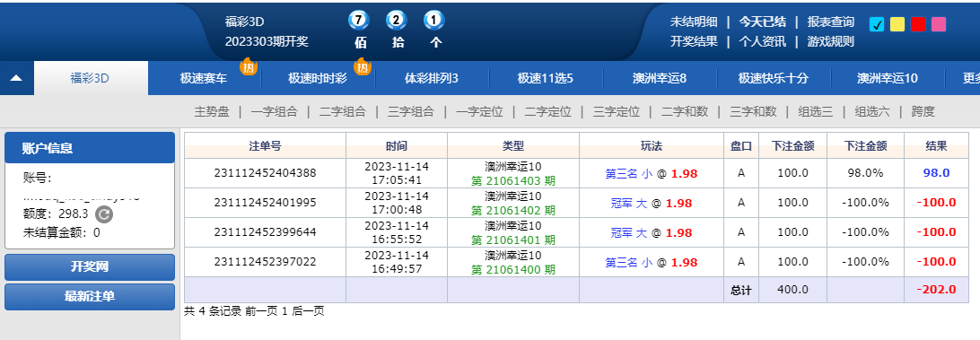
Task: Select the blue checked theme swatch
Action: [877, 24]
